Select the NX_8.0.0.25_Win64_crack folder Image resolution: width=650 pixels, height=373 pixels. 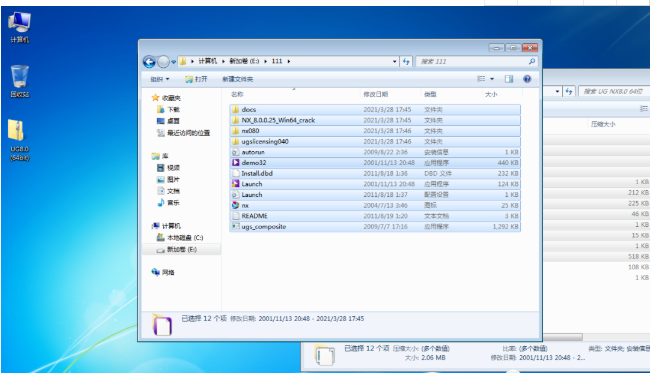tap(375, 120)
